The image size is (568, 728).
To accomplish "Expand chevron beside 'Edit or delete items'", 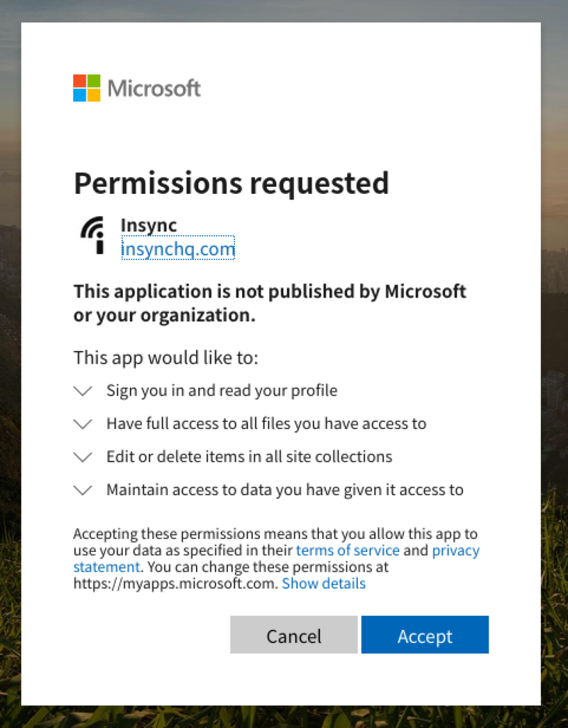I will click(x=83, y=457).
